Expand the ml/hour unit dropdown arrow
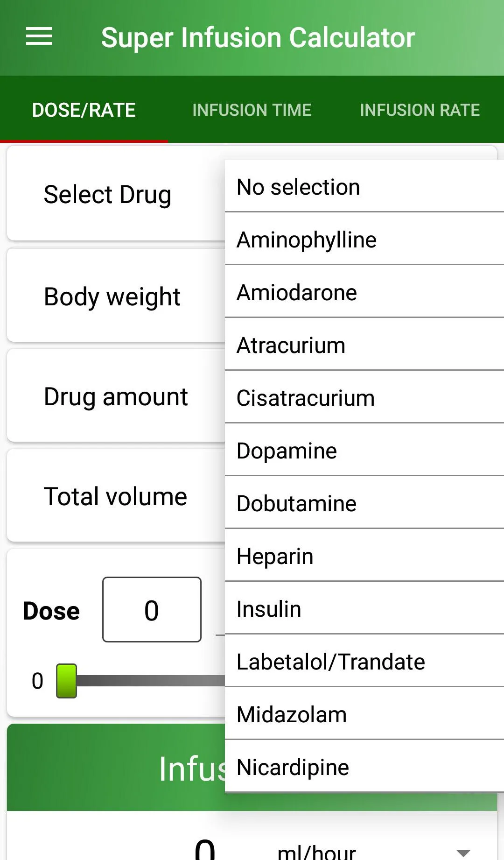The width and height of the screenshot is (504, 860). point(463,853)
